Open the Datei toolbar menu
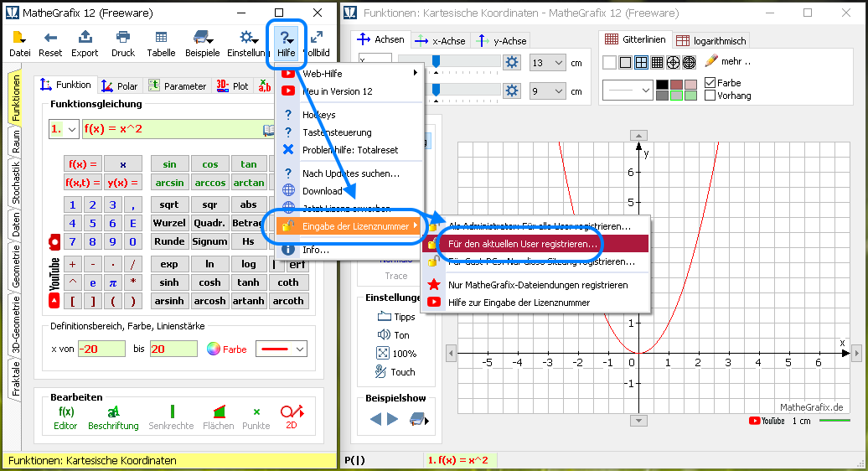The width and height of the screenshot is (868, 471). pyautogui.click(x=19, y=44)
